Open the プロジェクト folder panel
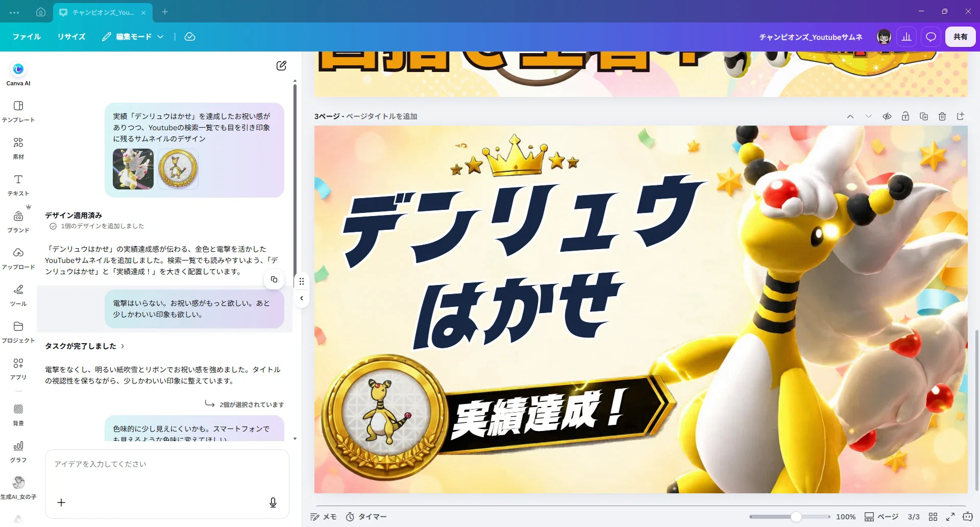 pos(18,332)
